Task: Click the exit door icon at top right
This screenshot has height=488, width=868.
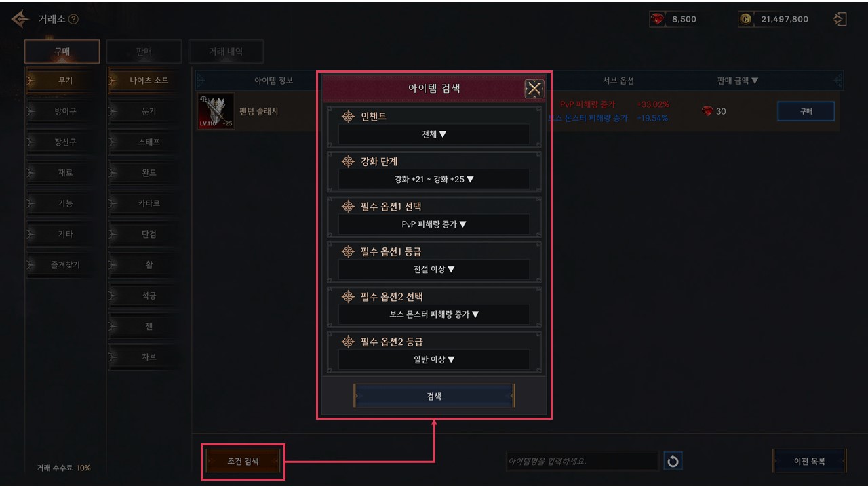Action: coord(840,19)
